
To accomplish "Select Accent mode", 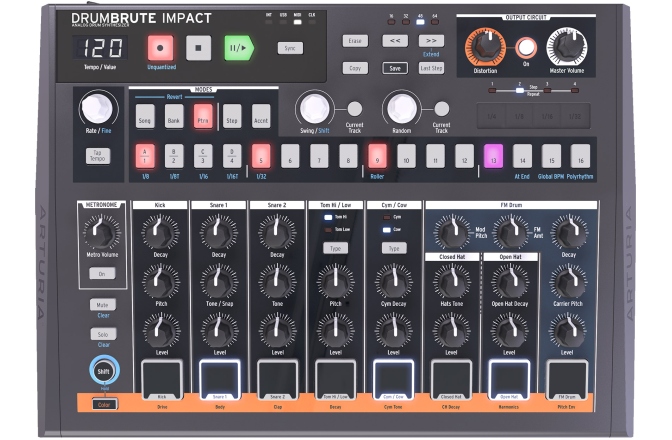I will click(x=261, y=116).
